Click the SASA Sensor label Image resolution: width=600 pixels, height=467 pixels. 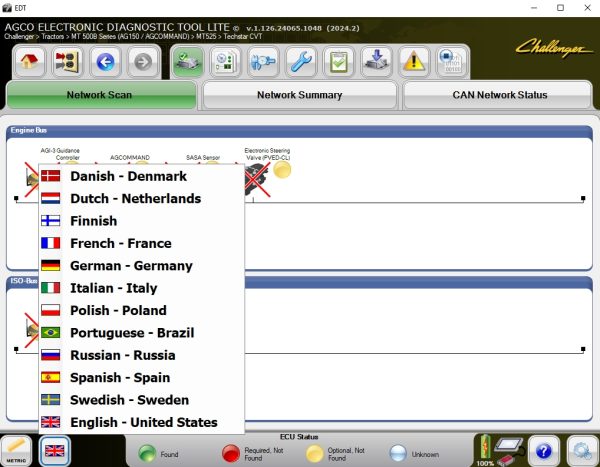(203, 157)
